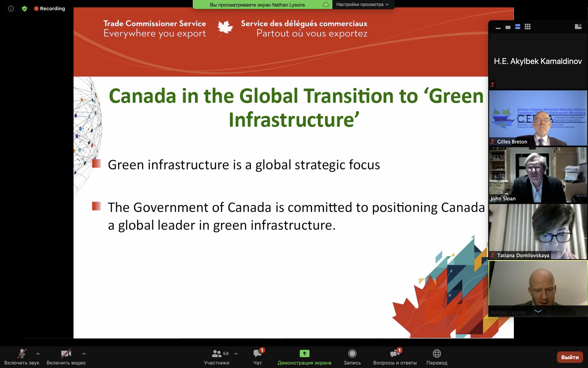Screen dimensions: 588x368
Task: Select Nathan Lysons video thumbnail
Action: click(x=538, y=288)
